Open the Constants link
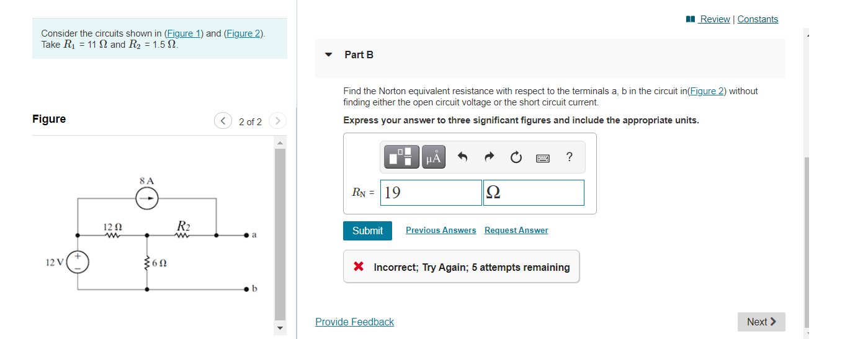868x339 pixels. tap(758, 19)
